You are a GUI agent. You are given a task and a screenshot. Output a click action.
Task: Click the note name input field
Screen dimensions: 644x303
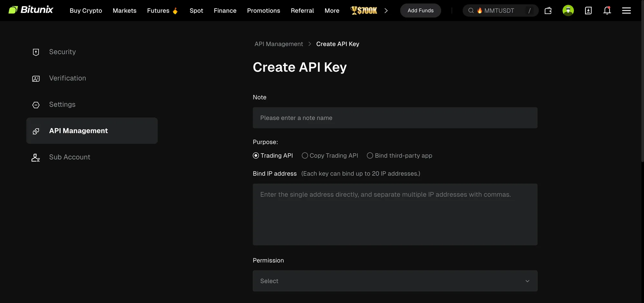tap(395, 118)
